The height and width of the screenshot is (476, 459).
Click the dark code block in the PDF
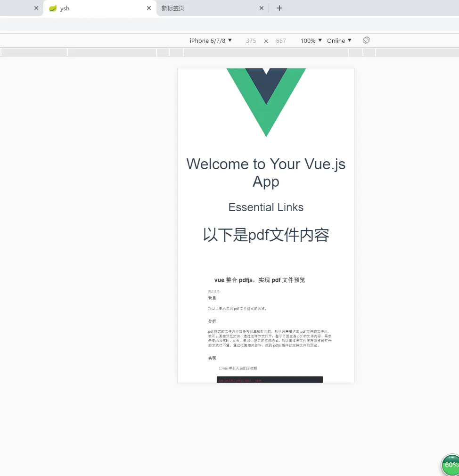pos(270,379)
